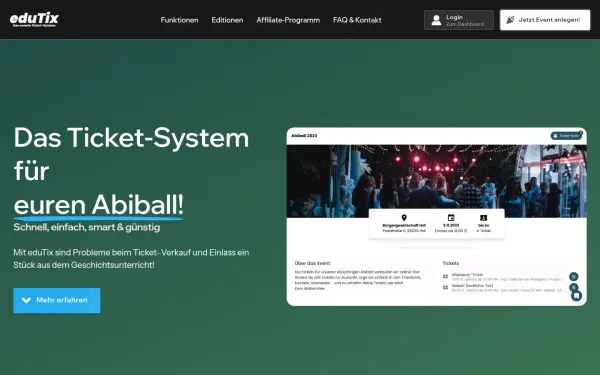Click the eduTix logo

34,20
